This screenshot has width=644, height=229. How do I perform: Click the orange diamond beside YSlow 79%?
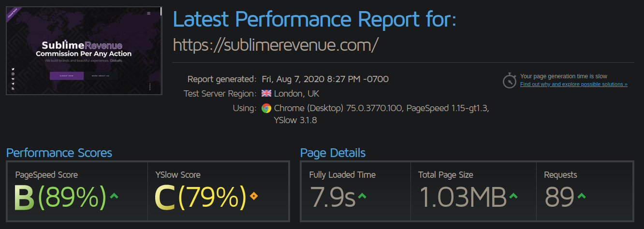click(x=254, y=196)
